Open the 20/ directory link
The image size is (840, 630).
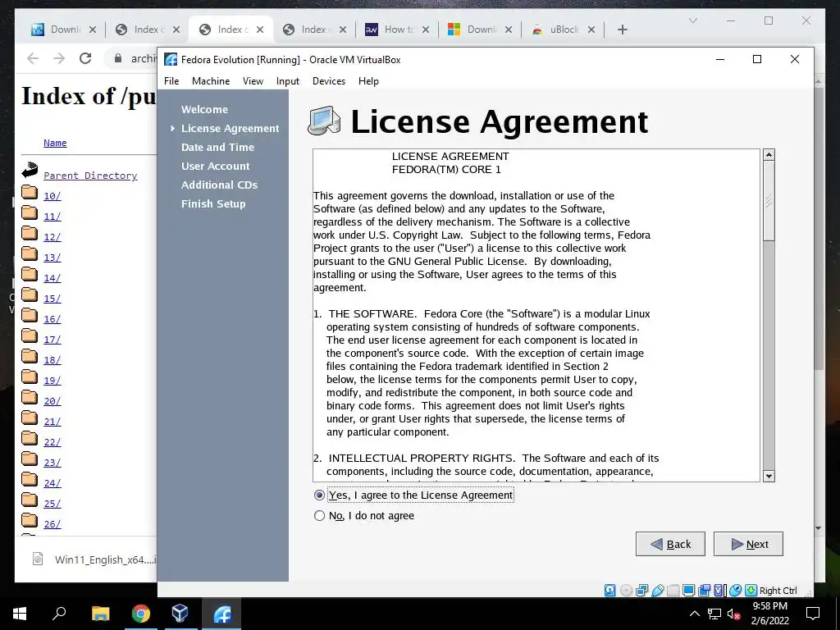pyautogui.click(x=52, y=400)
